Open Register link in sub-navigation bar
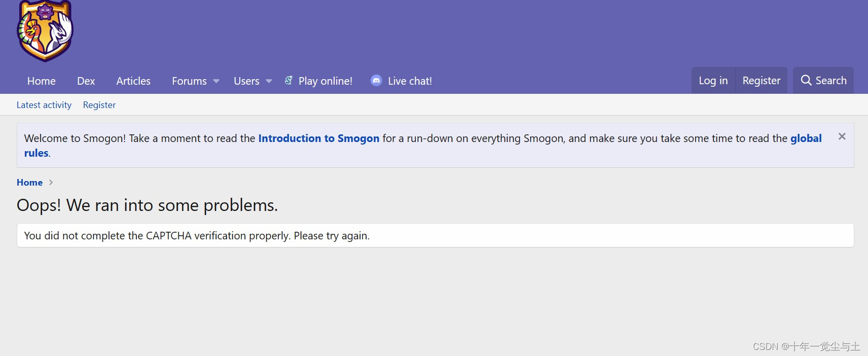 pos(99,105)
